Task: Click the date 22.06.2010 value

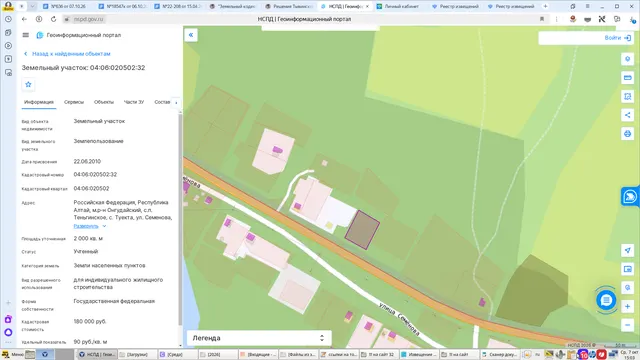Action: coord(87,162)
